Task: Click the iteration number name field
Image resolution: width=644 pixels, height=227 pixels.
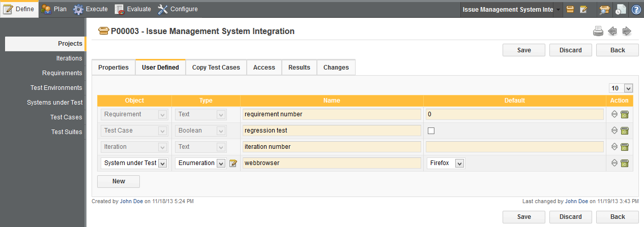Action: pos(332,147)
